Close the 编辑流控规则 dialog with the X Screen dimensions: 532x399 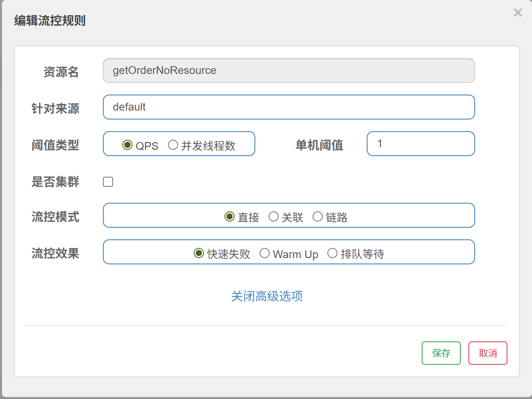click(518, 12)
